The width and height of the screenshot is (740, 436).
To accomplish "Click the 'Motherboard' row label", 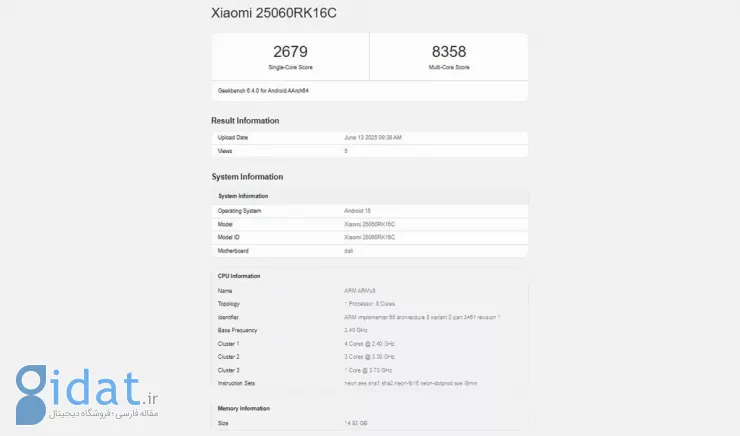I will point(233,251).
